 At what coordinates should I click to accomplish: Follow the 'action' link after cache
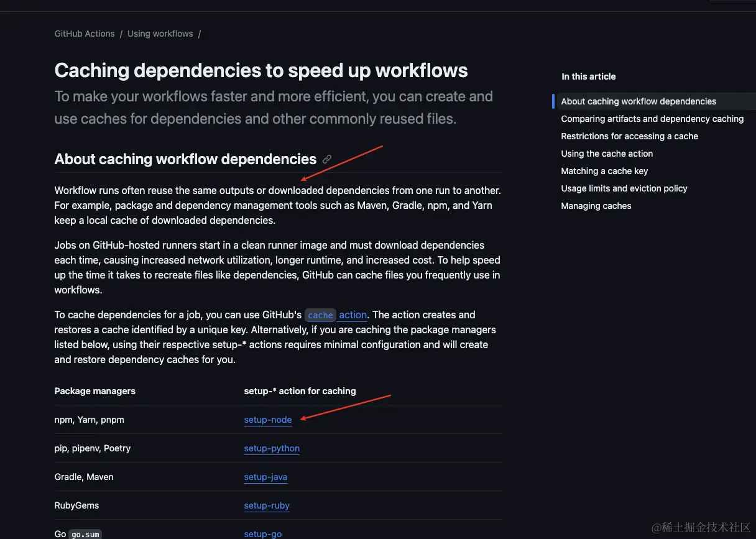[353, 315]
